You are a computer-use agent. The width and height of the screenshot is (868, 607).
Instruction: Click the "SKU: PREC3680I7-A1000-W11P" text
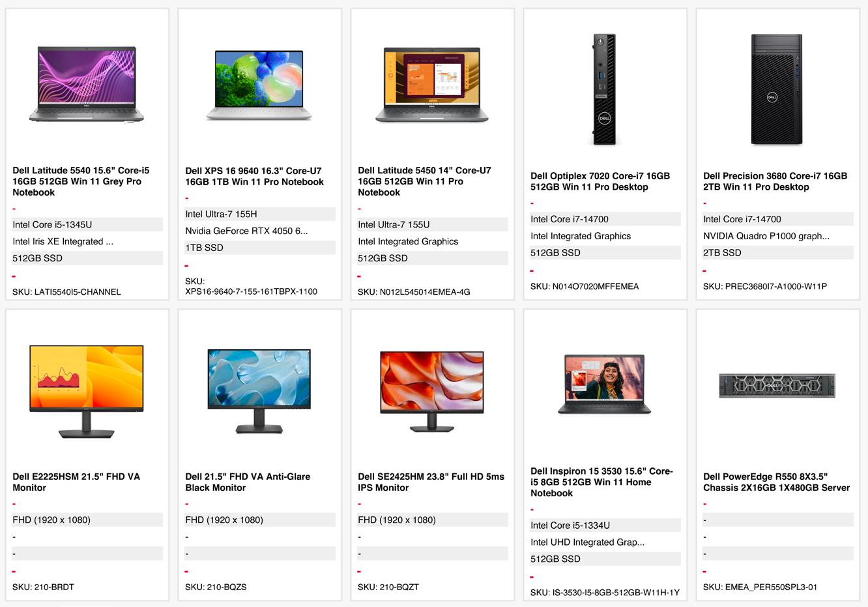pyautogui.click(x=765, y=286)
